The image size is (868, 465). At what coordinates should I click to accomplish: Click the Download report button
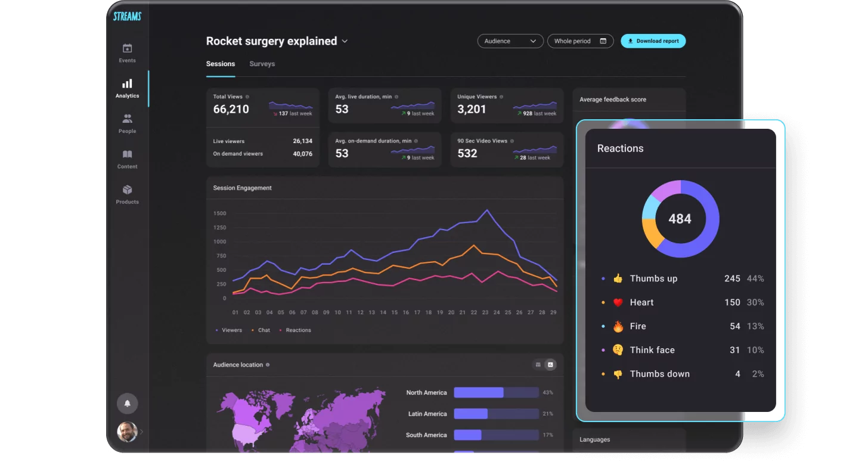click(653, 41)
